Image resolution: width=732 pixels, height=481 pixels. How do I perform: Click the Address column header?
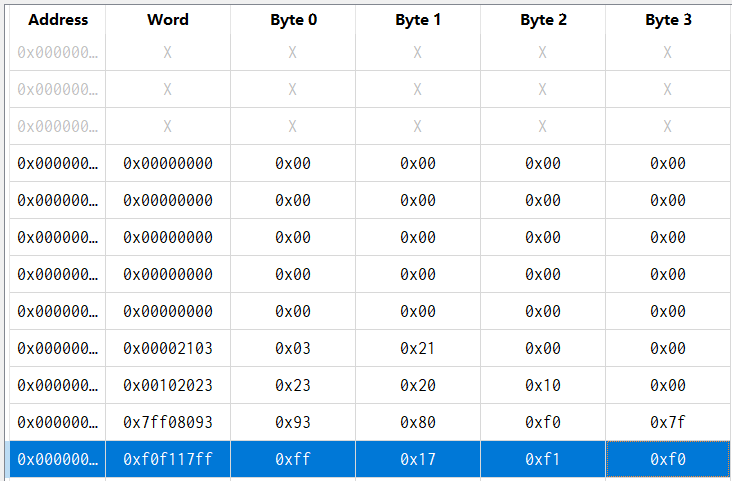tap(58, 20)
